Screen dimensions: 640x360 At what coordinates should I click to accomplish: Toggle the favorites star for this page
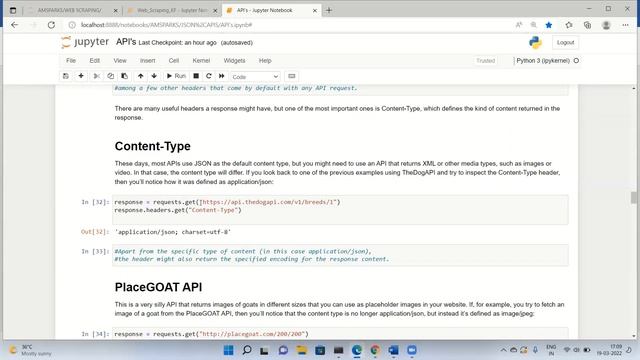click(549, 25)
